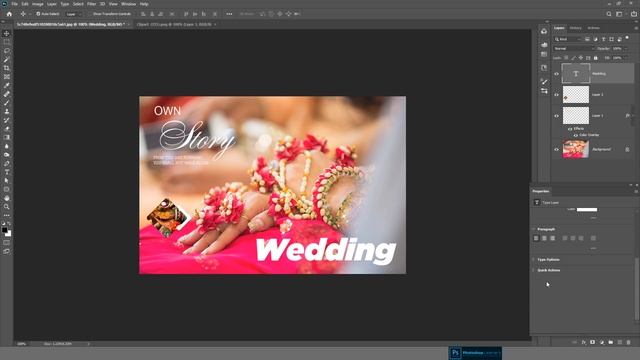Filter layers by type layer icon
Screen dimensions: 640x360
click(603, 39)
